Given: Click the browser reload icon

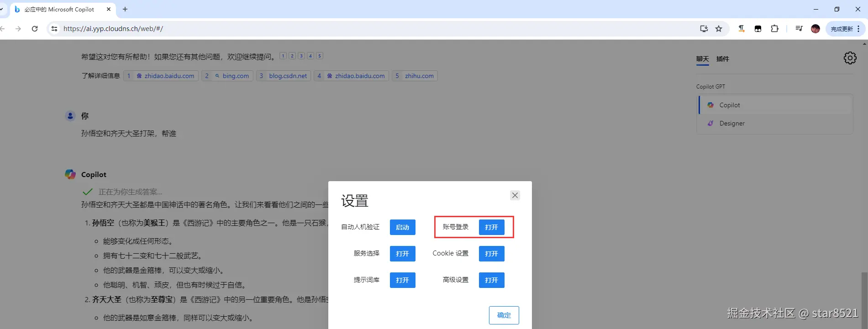Looking at the screenshot, I should tap(35, 29).
